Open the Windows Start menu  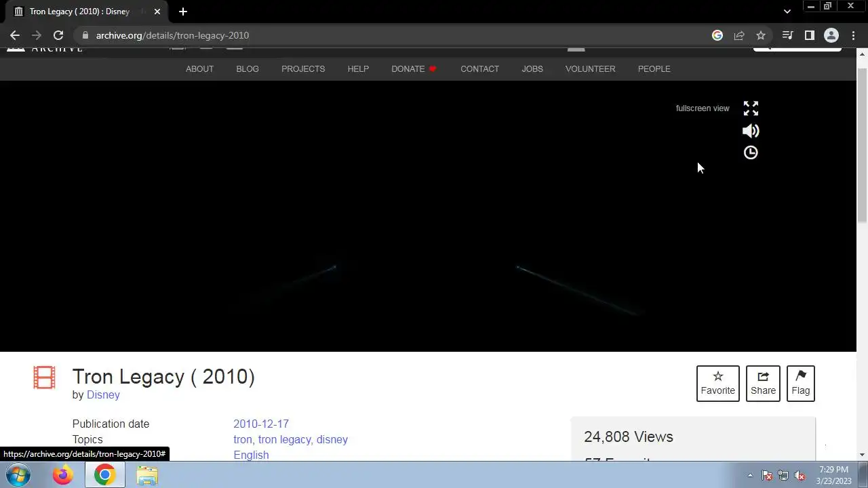click(x=18, y=475)
